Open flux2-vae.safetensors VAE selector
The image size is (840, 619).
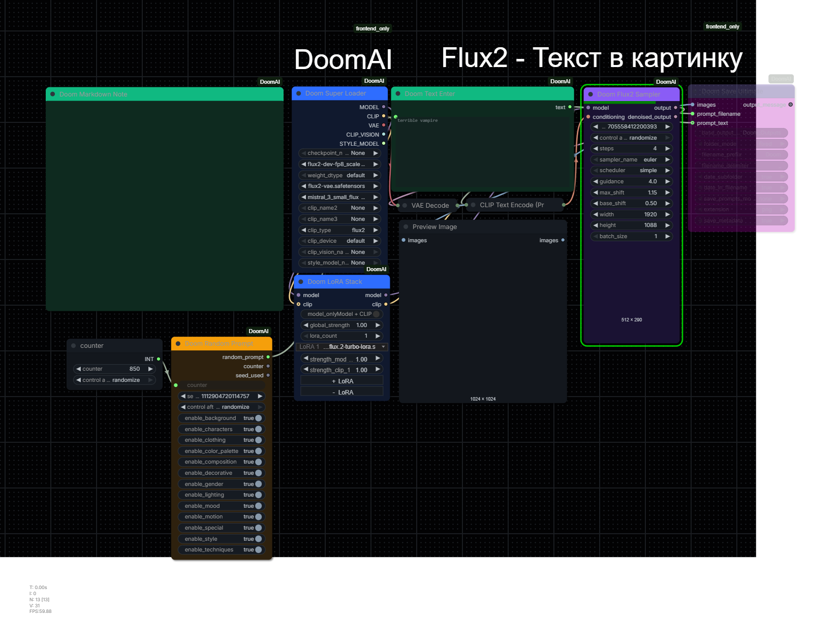click(339, 186)
